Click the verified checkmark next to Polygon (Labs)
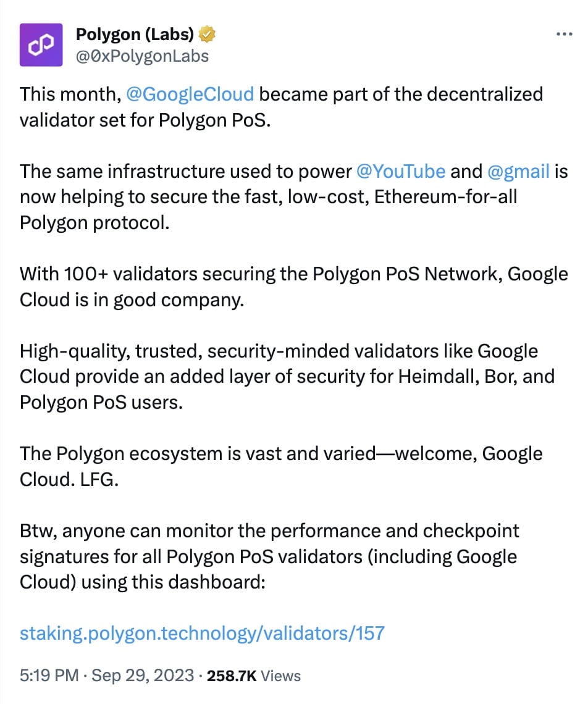 (x=206, y=35)
